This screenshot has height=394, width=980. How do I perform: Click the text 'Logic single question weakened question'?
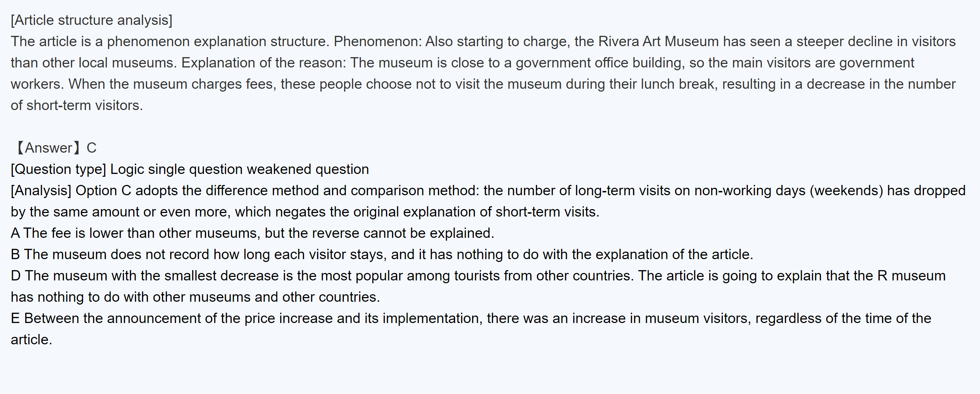pos(239,169)
